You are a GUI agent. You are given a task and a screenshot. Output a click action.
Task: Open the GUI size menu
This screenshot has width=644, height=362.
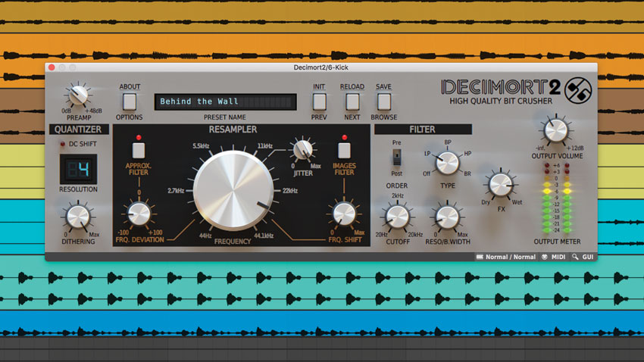tap(583, 257)
